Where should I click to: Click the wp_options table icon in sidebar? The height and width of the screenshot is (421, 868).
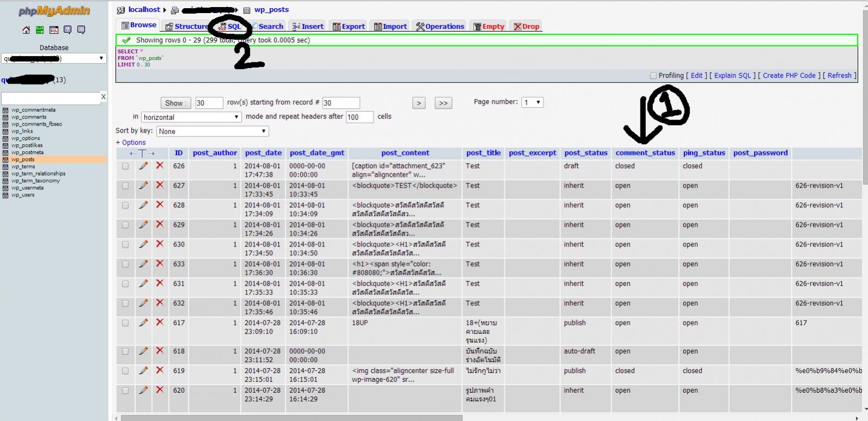tap(5, 138)
